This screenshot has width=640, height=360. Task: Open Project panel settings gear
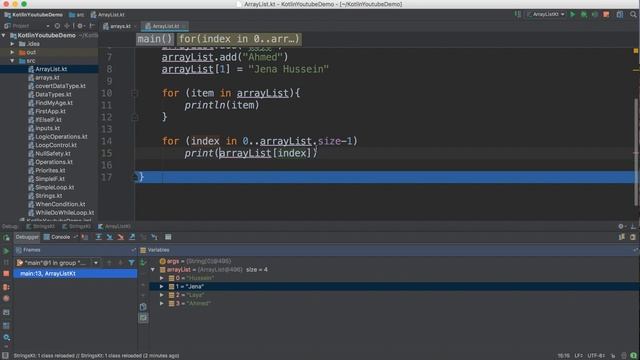pyautogui.click(x=80, y=26)
